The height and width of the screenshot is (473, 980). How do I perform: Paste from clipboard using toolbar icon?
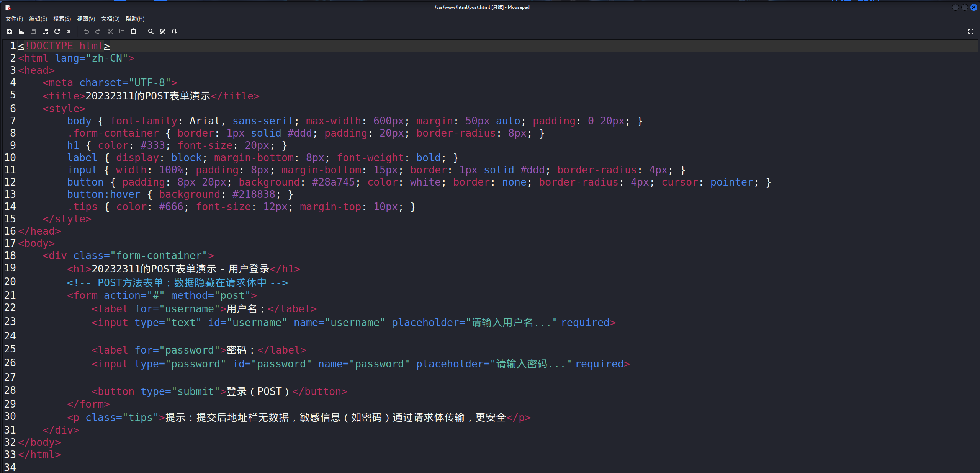134,31
